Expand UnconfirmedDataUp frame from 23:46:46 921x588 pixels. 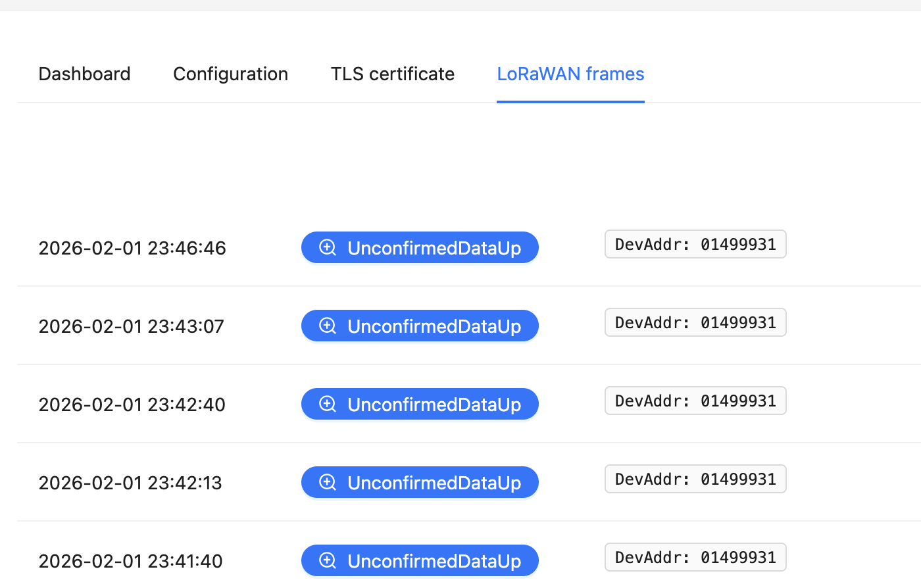click(434, 248)
